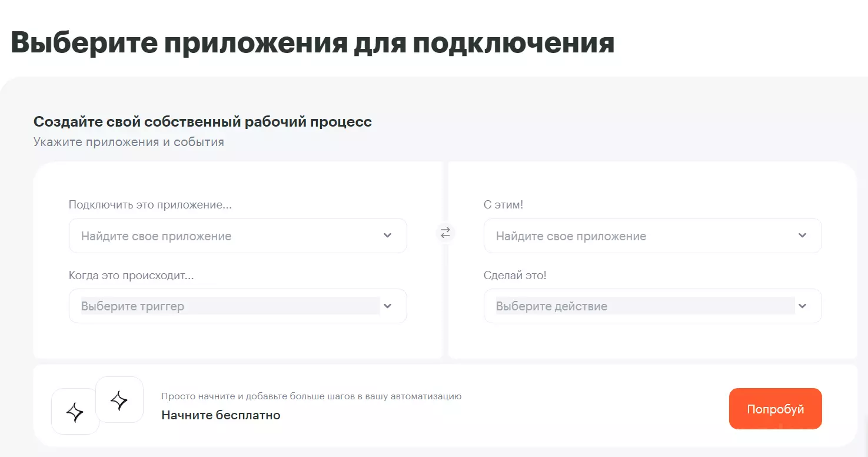The height and width of the screenshot is (457, 868).
Task: Click the 'Создайте свой собственный рабочий процесс' subtitle
Action: [x=202, y=122]
